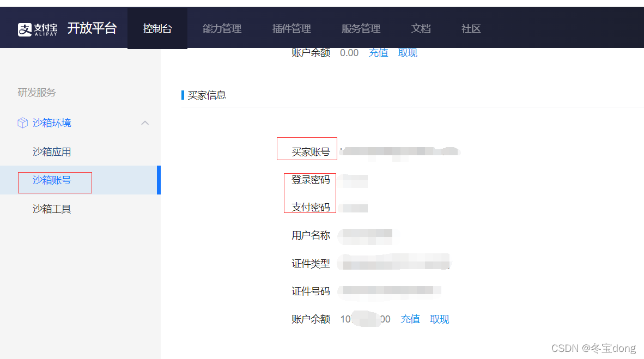Viewport: 644px width, 359px height.
Task: Click 充值 in buyer account balance row
Action: pos(410,319)
